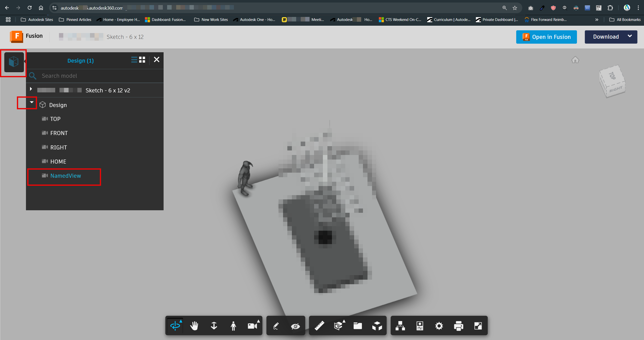
Task: Select the NamedView camera view
Action: coord(66,176)
